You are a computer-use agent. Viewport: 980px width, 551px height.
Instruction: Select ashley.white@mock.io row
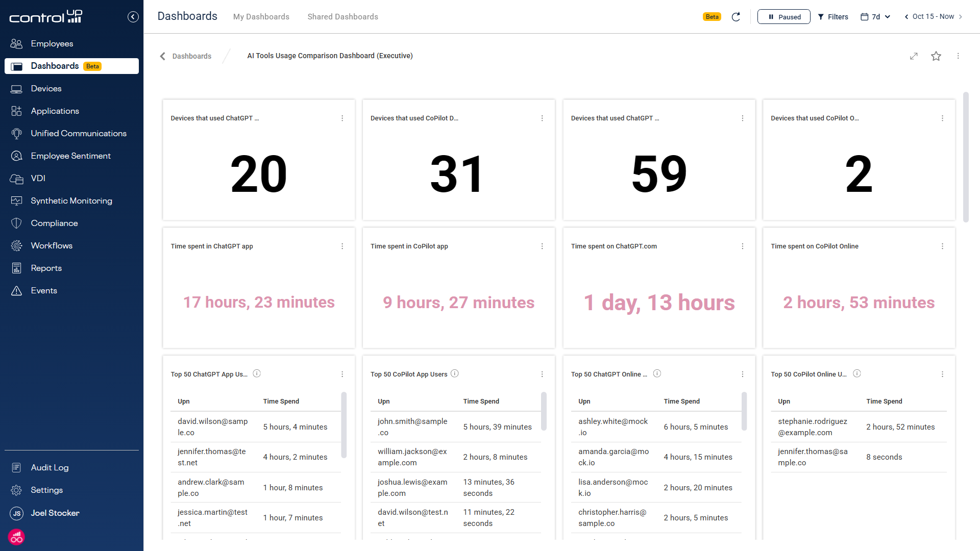tap(656, 427)
